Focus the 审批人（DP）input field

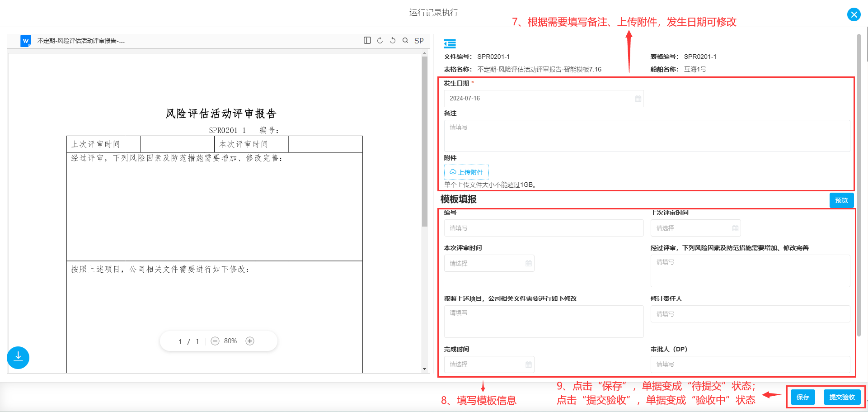pyautogui.click(x=750, y=364)
